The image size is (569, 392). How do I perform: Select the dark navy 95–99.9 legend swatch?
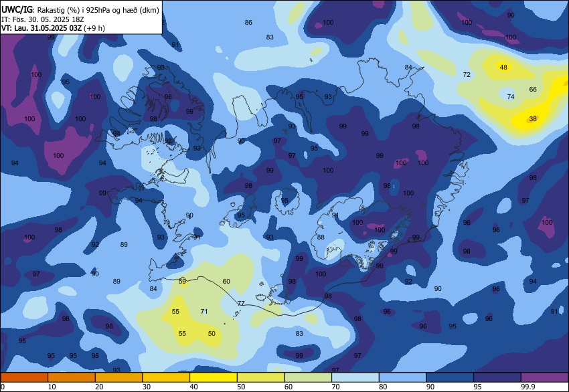point(497,377)
